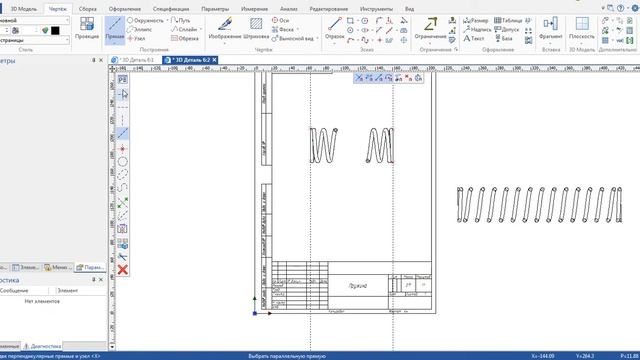Click the node point option in side toolbar
Viewport: 640px width, 360px height.
click(122, 149)
